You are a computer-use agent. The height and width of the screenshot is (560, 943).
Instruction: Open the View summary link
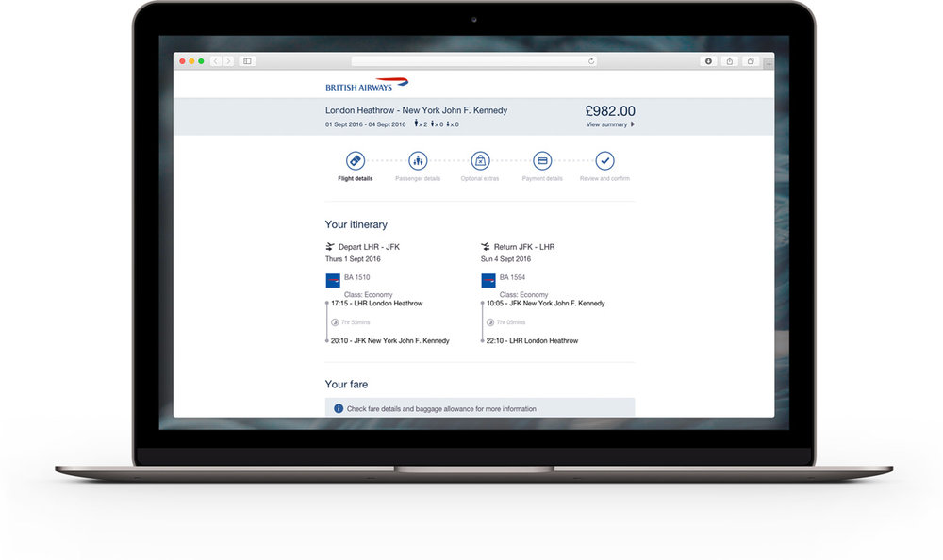click(x=606, y=124)
